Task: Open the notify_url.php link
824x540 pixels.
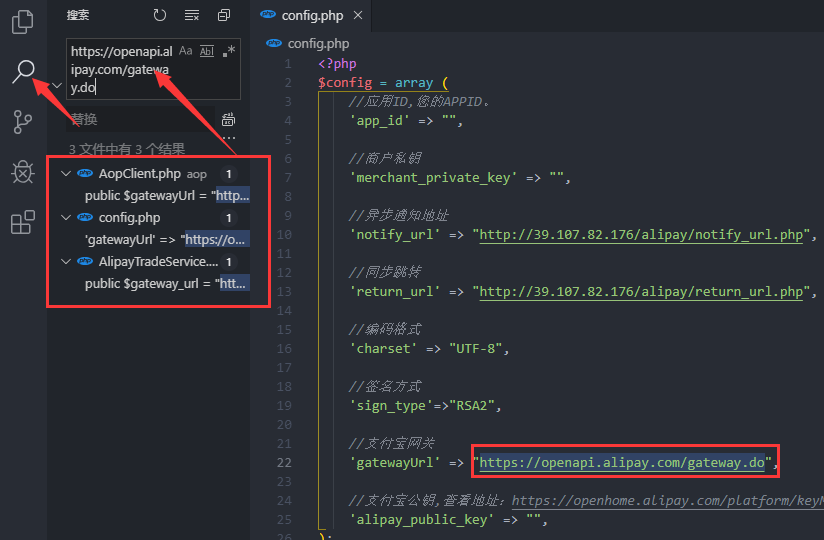Action: click(x=641, y=235)
